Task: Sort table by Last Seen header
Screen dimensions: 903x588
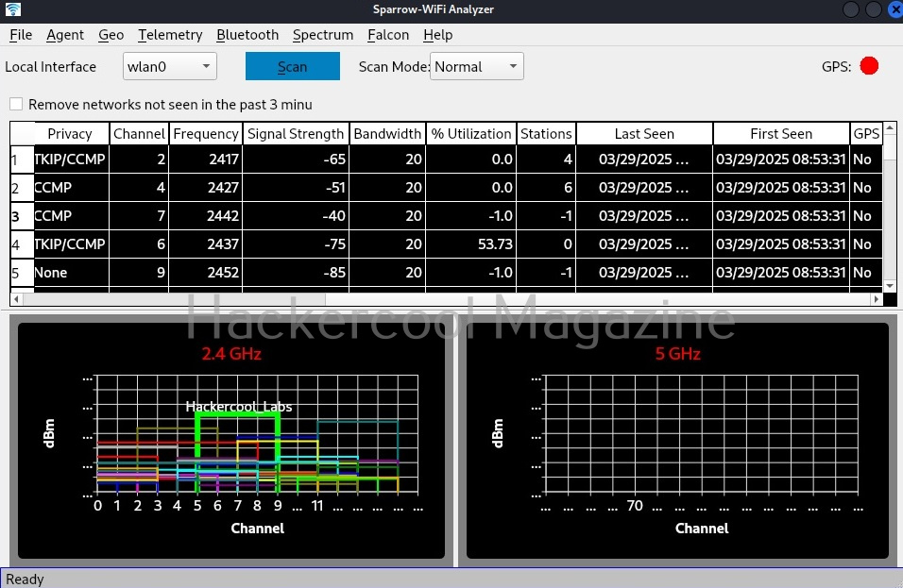Action: coord(644,133)
